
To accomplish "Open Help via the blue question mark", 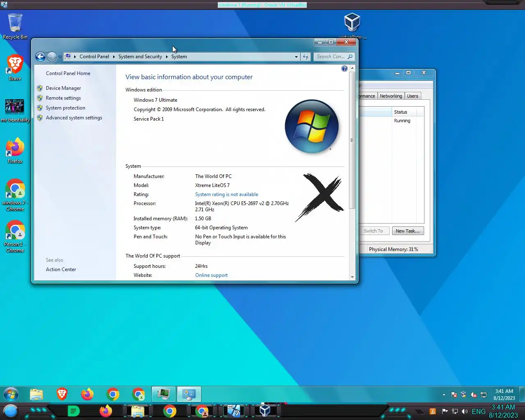I will (345, 68).
